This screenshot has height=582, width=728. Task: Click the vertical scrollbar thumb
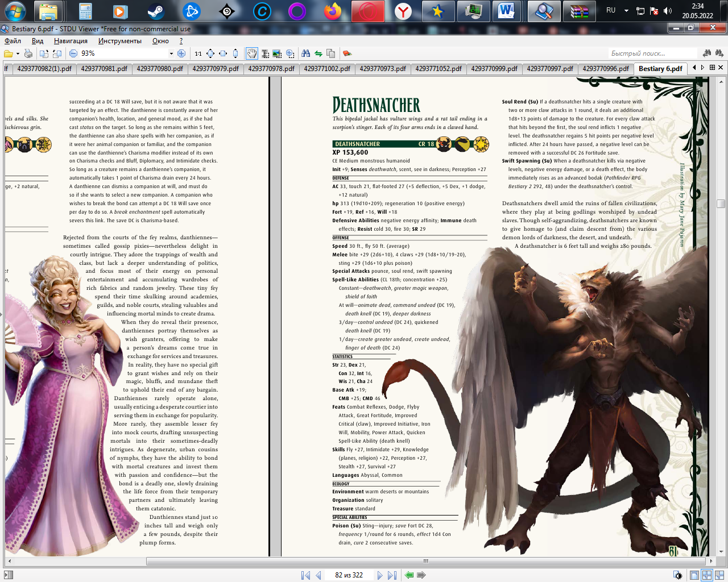click(x=721, y=203)
